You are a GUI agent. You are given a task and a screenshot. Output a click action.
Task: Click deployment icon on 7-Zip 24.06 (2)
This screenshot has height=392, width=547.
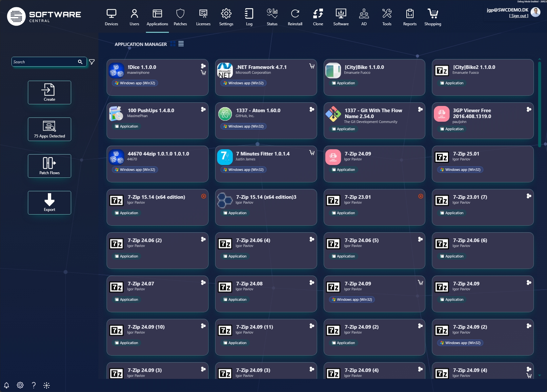tap(203, 239)
